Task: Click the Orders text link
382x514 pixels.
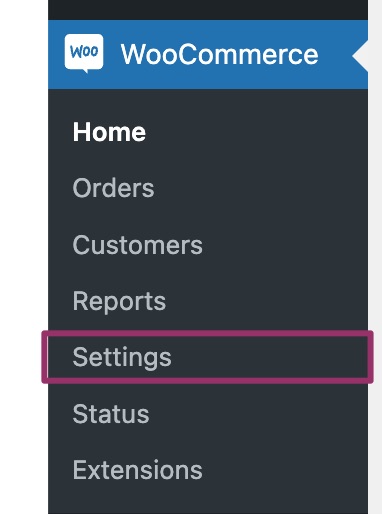Action: click(x=113, y=188)
